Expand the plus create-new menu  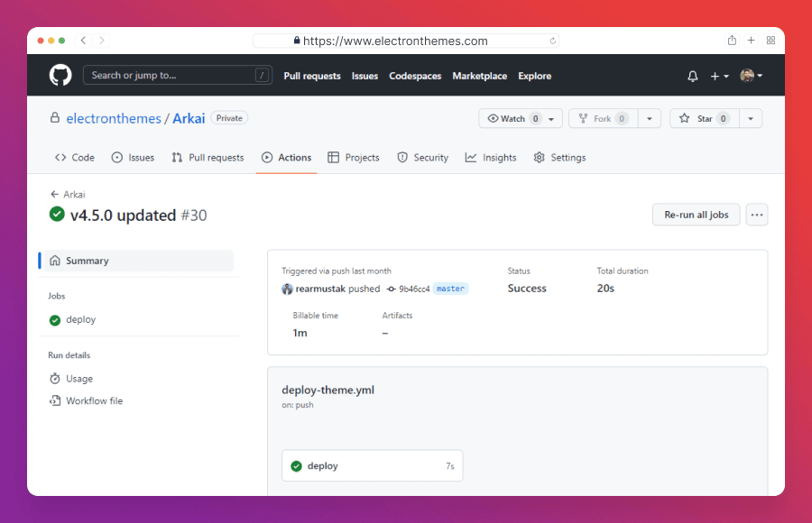[719, 76]
